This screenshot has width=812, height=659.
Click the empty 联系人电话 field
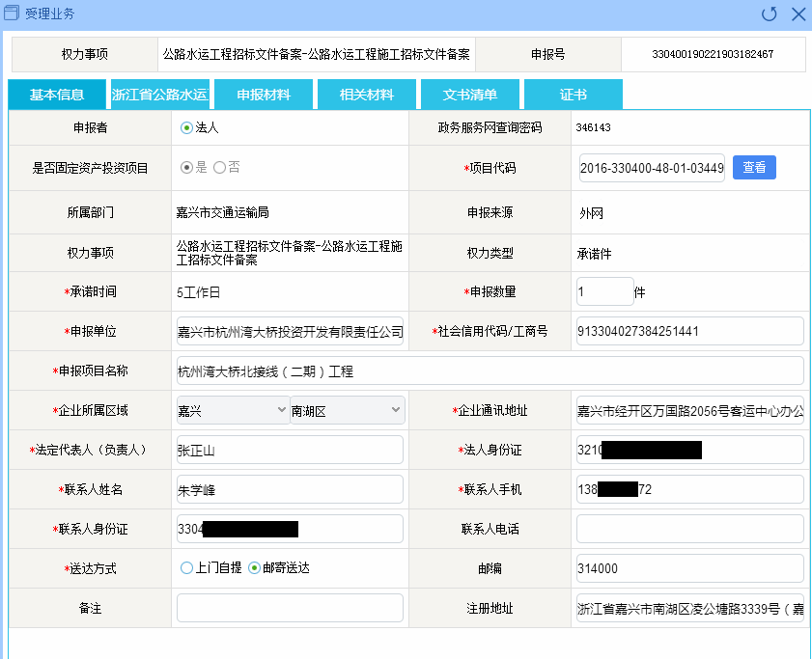689,529
